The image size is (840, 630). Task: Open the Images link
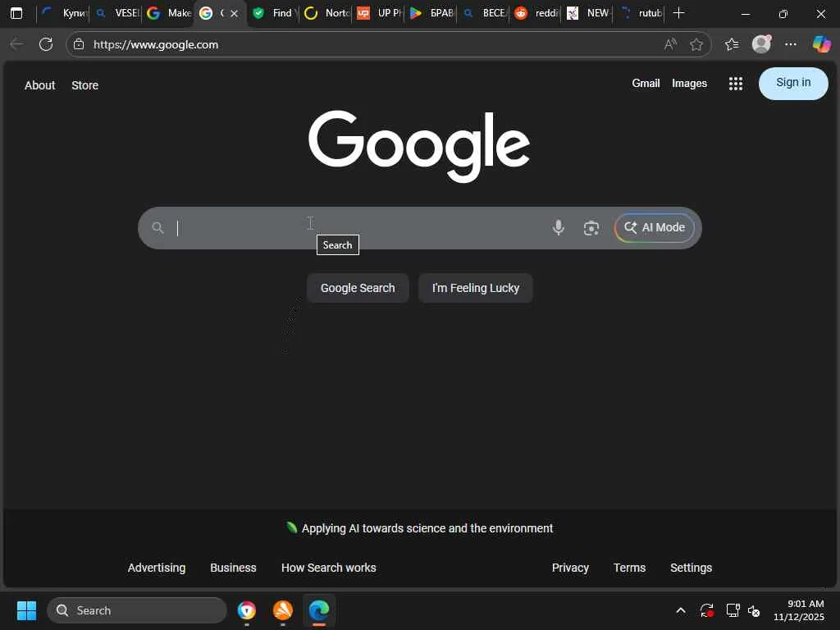tap(689, 84)
